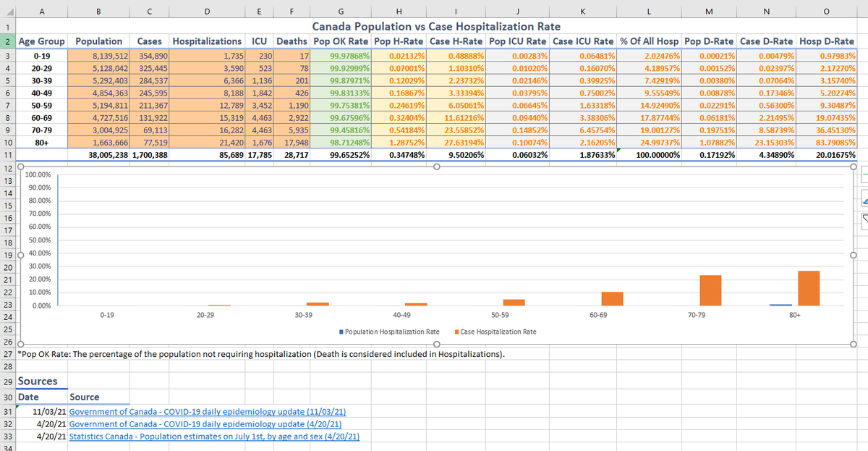This screenshot has height=451, width=868.
Task: Click the blue Population Hospitalization Rate legend swatch
Action: (x=341, y=332)
